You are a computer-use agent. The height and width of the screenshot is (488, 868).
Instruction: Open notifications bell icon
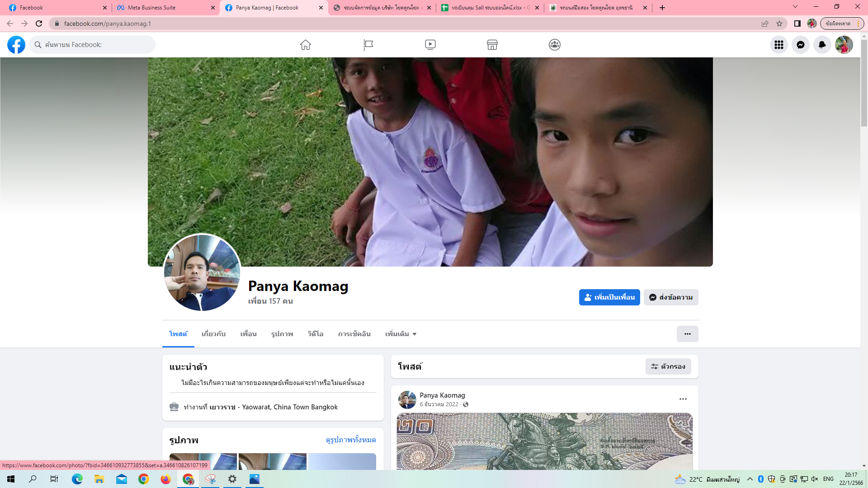(x=822, y=45)
